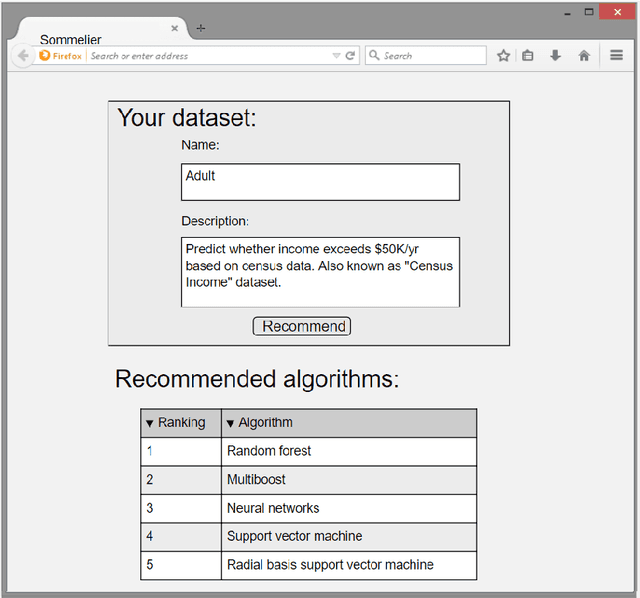Open a new tab with plus icon
This screenshot has width=640, height=598.
[x=201, y=29]
